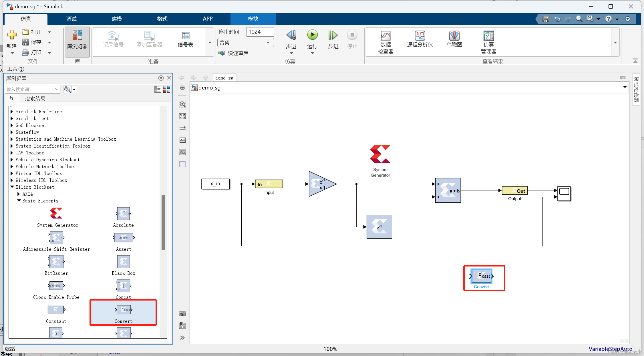Viewport: 644px width, 356px height.
Task: Open the Property Inspector (属性检查器) side panel
Action: [x=636, y=90]
